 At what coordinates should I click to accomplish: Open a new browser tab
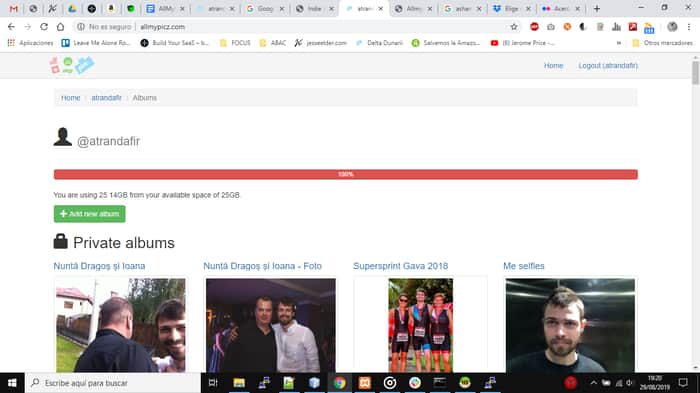[x=597, y=8]
